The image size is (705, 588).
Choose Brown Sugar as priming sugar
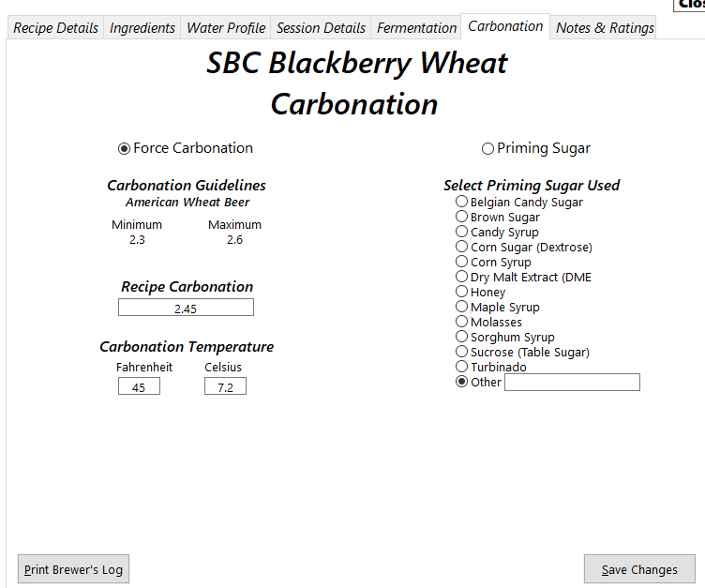[x=461, y=217]
